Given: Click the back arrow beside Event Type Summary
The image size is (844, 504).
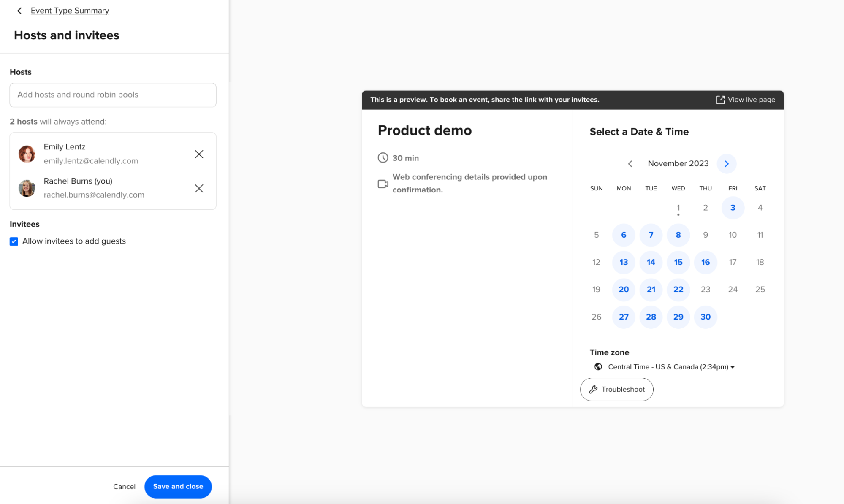Looking at the screenshot, I should coord(19,11).
